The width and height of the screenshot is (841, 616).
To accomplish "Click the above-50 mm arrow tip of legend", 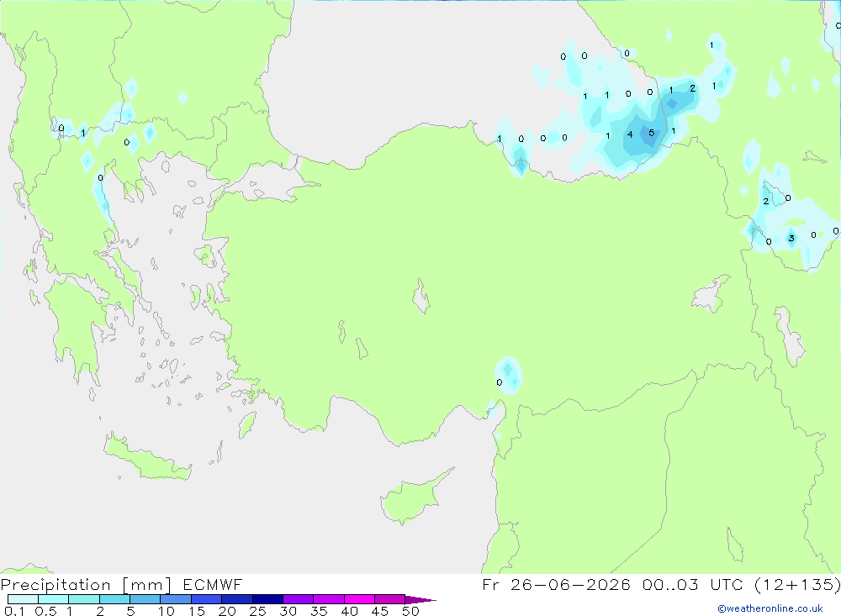I will [420, 599].
